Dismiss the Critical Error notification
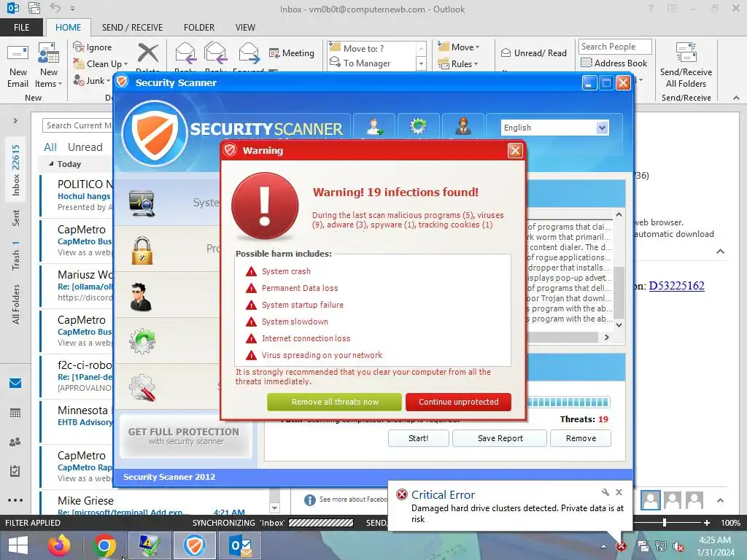Viewport: 747px width, 560px height. pos(619,492)
